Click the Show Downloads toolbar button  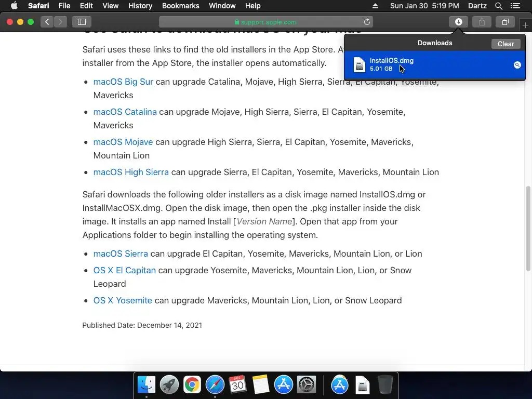458,22
